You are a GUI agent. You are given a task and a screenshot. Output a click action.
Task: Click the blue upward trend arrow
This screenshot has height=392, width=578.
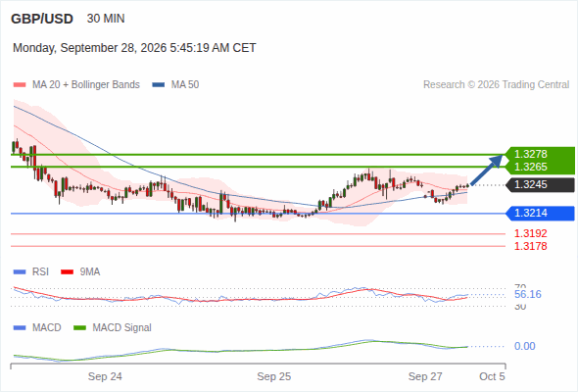point(487,170)
